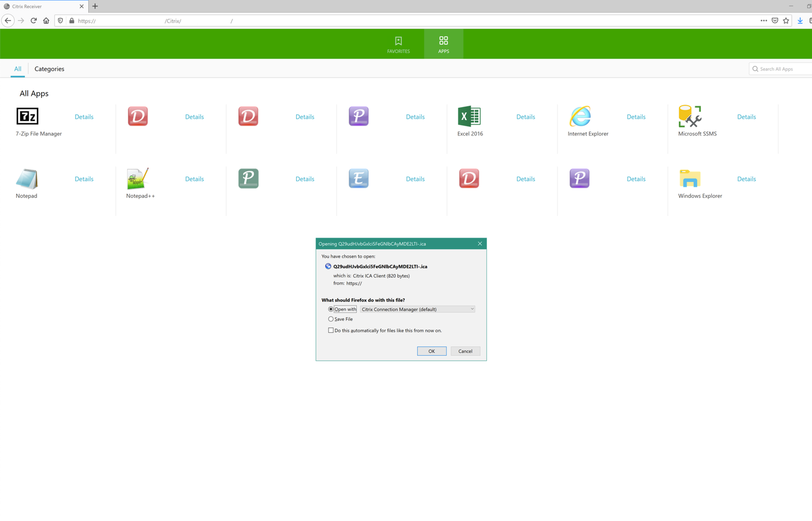The width and height of the screenshot is (812, 521).
Task: Open the purple P icon beside Windows Explorer
Action: coord(580,179)
